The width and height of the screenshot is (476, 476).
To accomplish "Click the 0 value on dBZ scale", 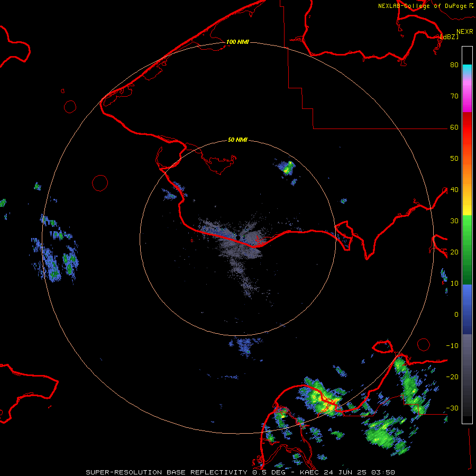I will 456,315.
